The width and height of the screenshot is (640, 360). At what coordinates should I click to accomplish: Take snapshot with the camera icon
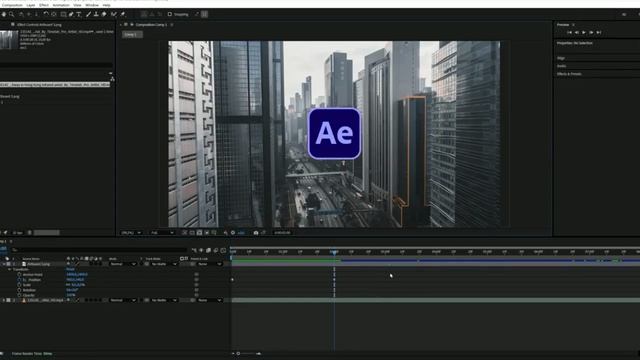click(x=256, y=233)
